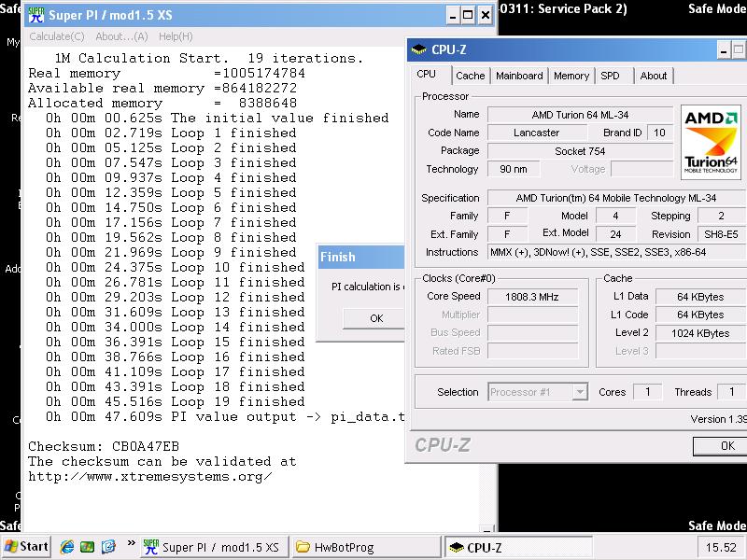
Task: Click the L1 Data value 64 KBytes
Action: point(700,297)
